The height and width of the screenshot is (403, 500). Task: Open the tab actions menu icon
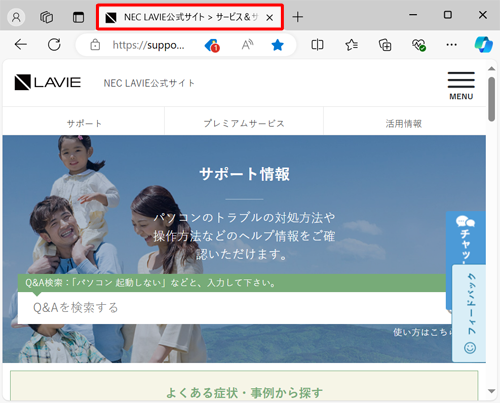point(78,17)
